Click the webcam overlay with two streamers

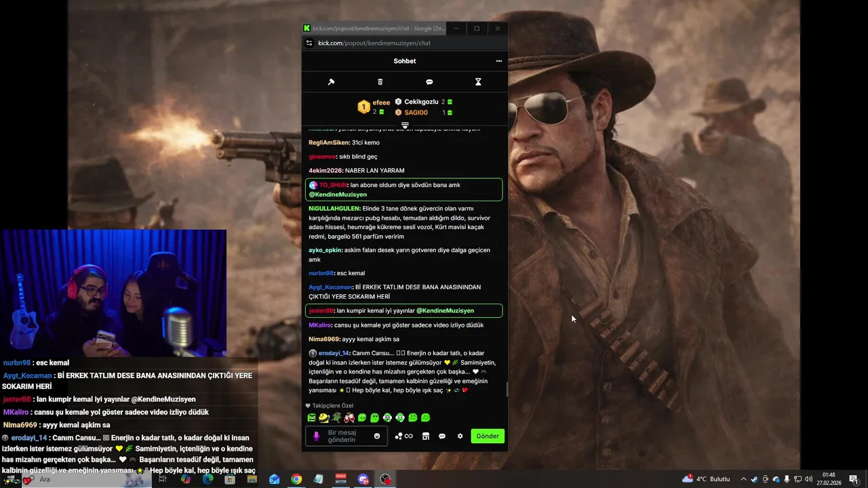pyautogui.click(x=113, y=293)
